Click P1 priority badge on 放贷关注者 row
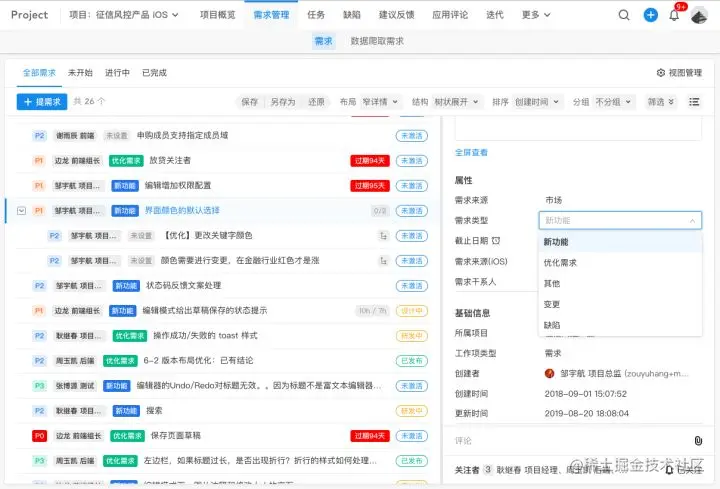Screen dimensions: 720x489 39,161
